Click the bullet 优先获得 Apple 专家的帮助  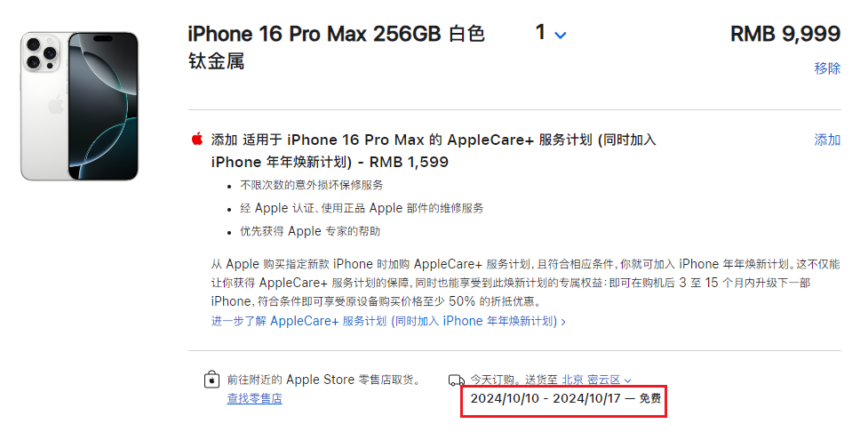pos(310,231)
